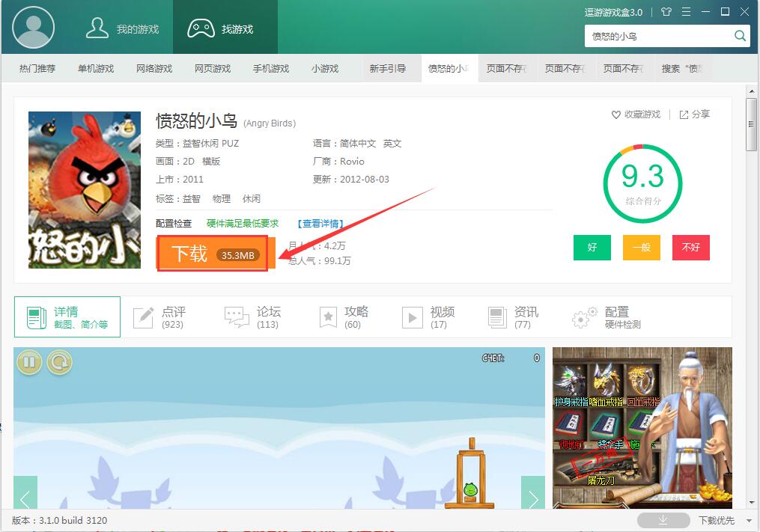This screenshot has width=760, height=532.
Task: Open the skin/theme shirt icon in titlebar
Action: [x=666, y=12]
